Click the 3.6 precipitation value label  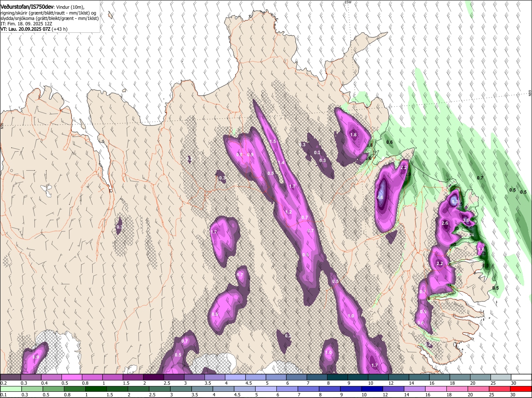tap(466, 220)
